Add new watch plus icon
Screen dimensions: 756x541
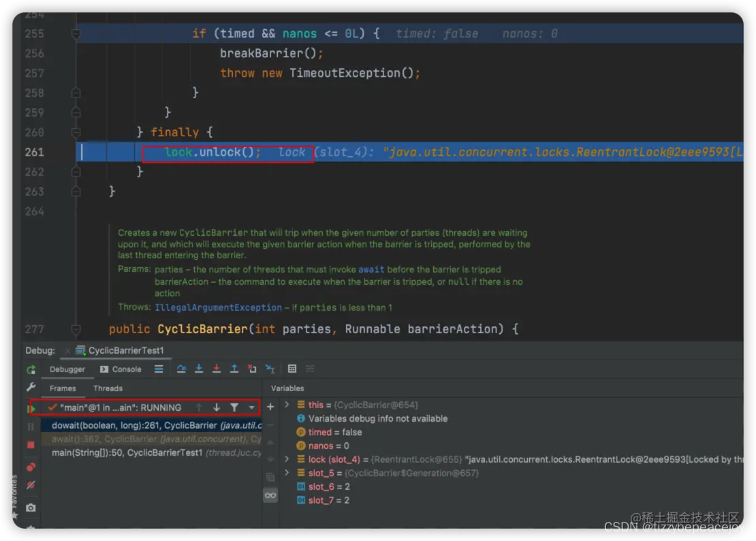tap(270, 407)
